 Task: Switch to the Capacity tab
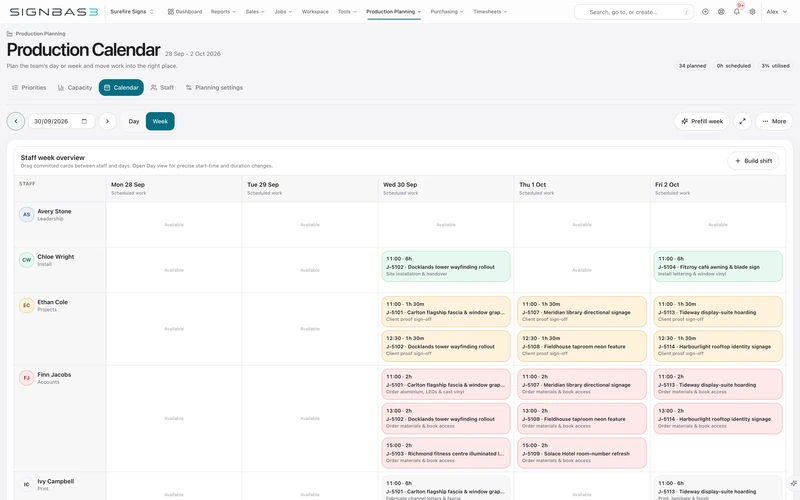[x=75, y=88]
